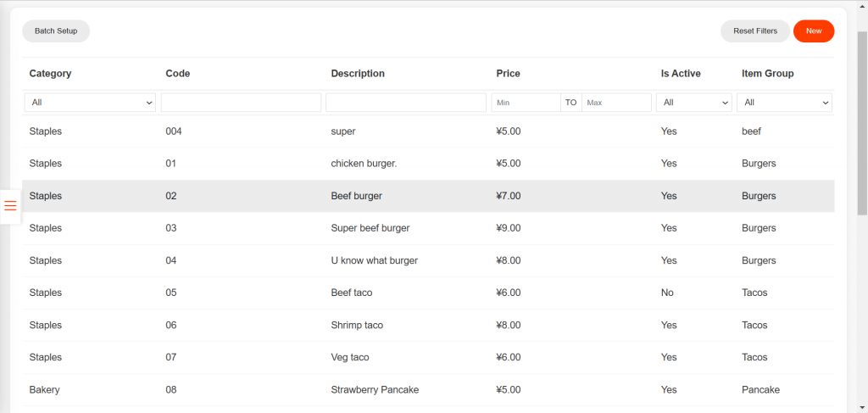The height and width of the screenshot is (413, 868).
Task: Focus the Code filter text field
Action: pyautogui.click(x=241, y=103)
